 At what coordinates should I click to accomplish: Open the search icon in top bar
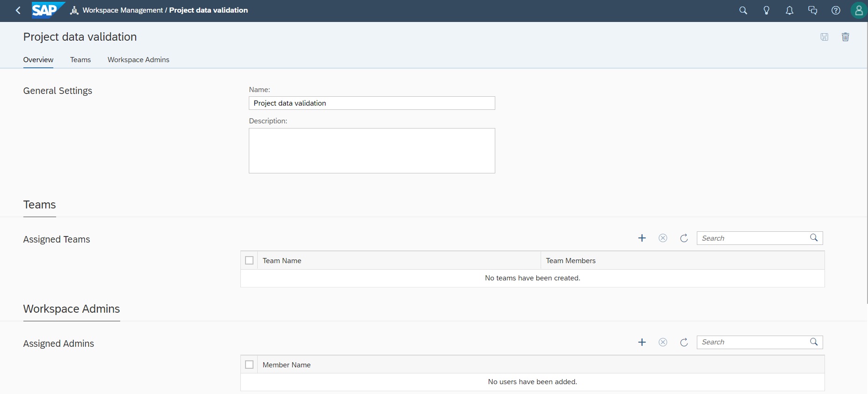743,10
